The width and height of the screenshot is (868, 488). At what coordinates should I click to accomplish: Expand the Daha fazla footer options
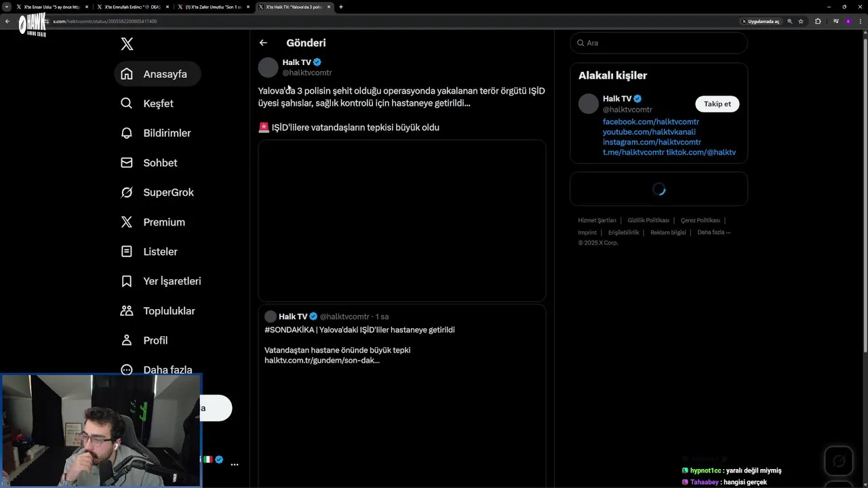[714, 232]
